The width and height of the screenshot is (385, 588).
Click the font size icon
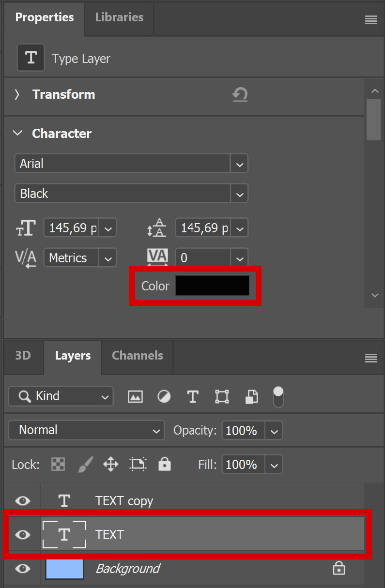[26, 227]
